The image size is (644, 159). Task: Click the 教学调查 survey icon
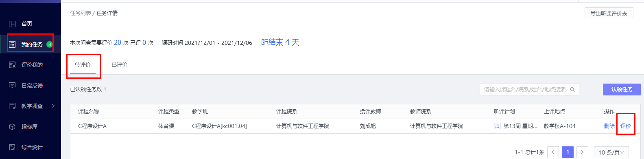coord(12,106)
